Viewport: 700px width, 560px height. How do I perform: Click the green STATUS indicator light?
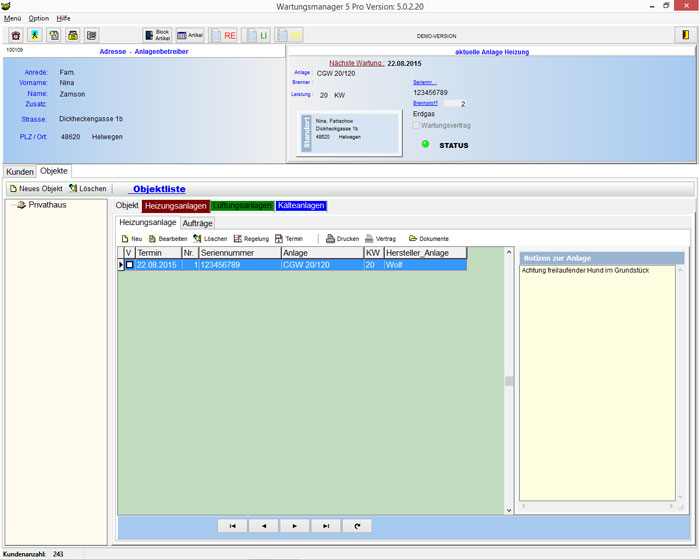[x=425, y=144]
